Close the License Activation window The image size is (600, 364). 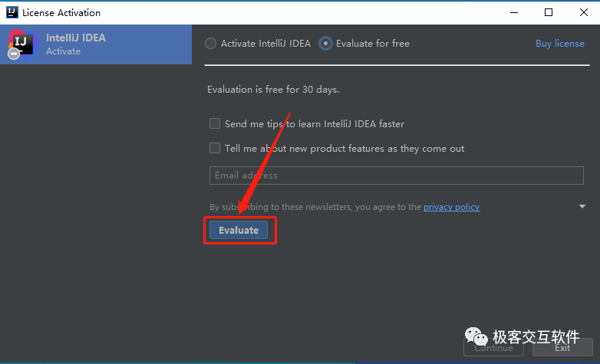click(x=584, y=12)
